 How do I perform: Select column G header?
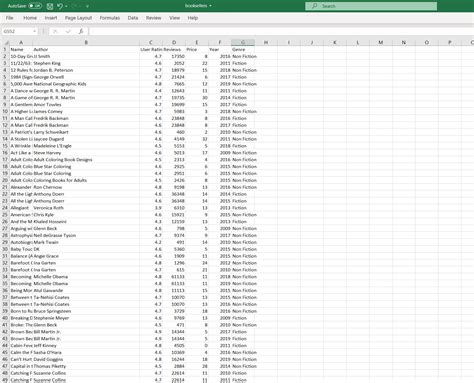tap(243, 42)
